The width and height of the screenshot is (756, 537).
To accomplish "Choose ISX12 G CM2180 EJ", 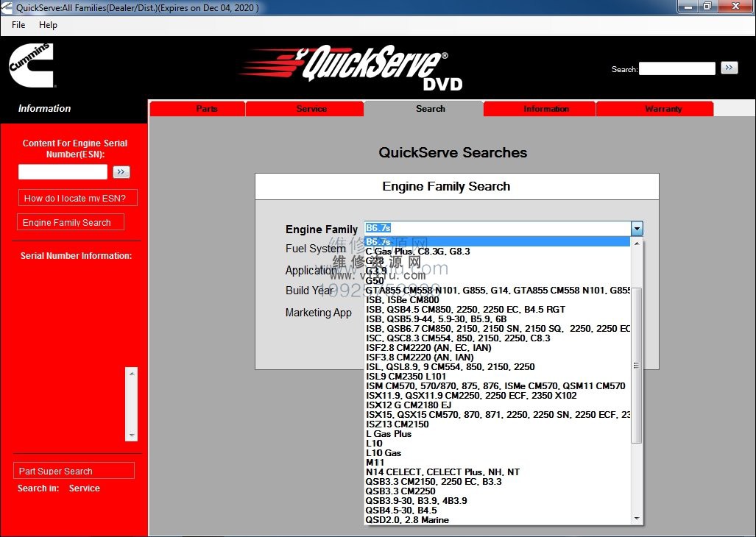I will pos(497,405).
